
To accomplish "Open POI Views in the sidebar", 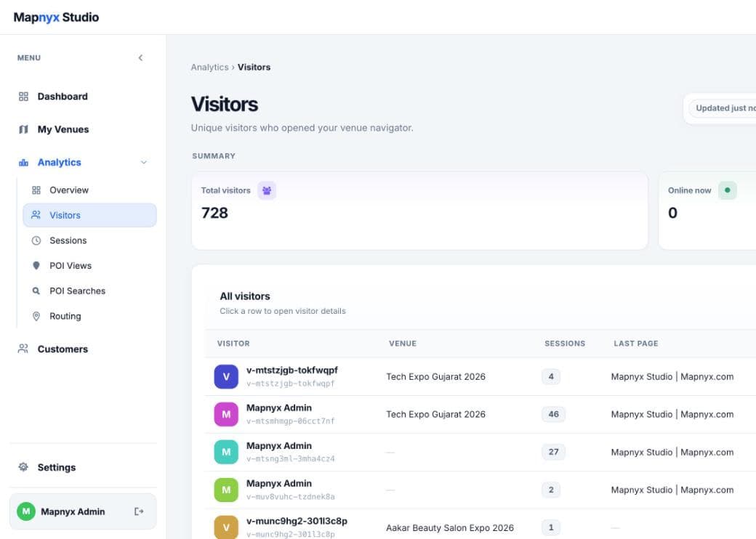I will point(71,265).
